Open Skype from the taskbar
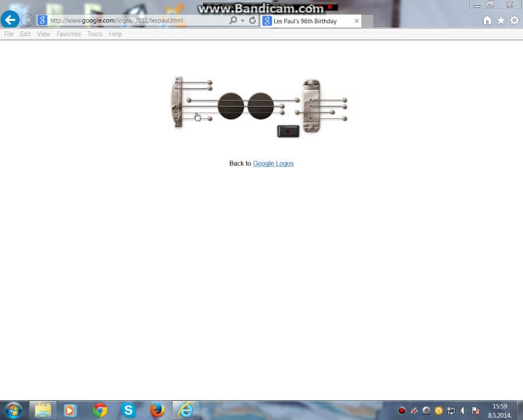 tap(128, 410)
